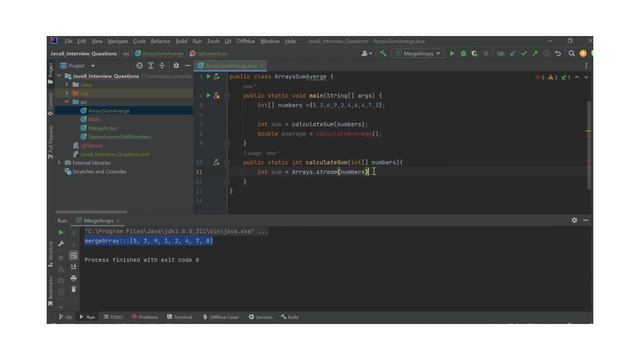Viewport: 640px width, 360px height.
Task: Rerun MergeArrays from the Run panel
Action: tap(61, 232)
